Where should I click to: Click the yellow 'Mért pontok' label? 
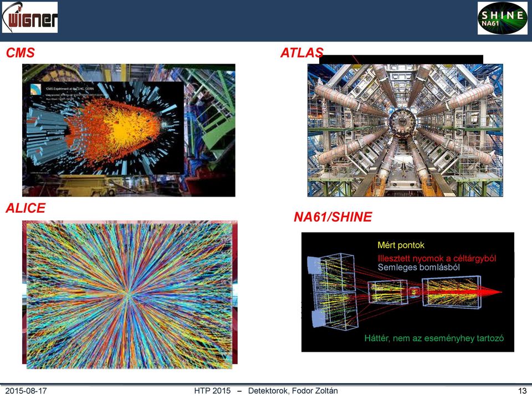pyautogui.click(x=401, y=245)
